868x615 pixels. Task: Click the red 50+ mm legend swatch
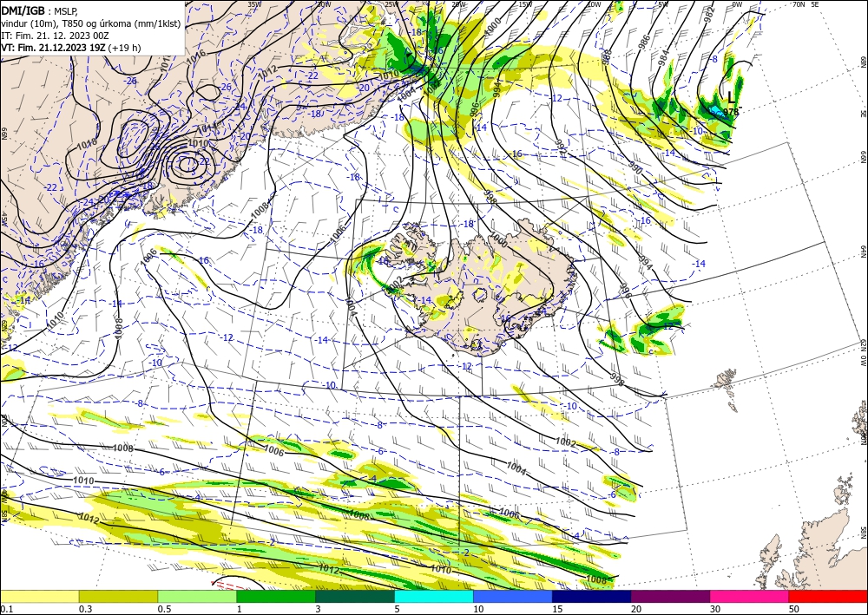[x=828, y=596]
